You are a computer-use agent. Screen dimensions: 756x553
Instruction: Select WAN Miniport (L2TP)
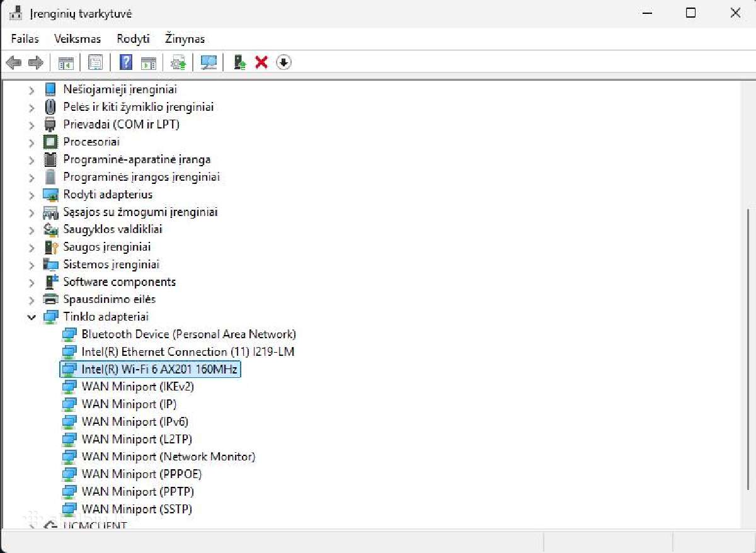click(137, 439)
